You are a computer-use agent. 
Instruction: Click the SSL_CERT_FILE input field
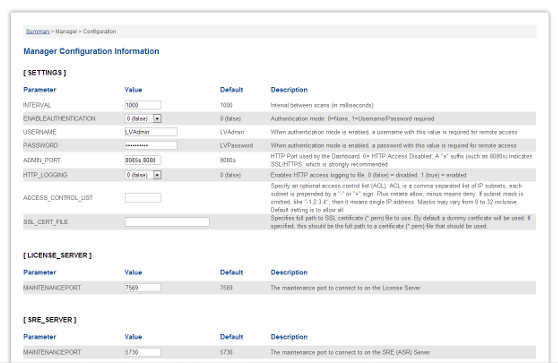point(167,222)
